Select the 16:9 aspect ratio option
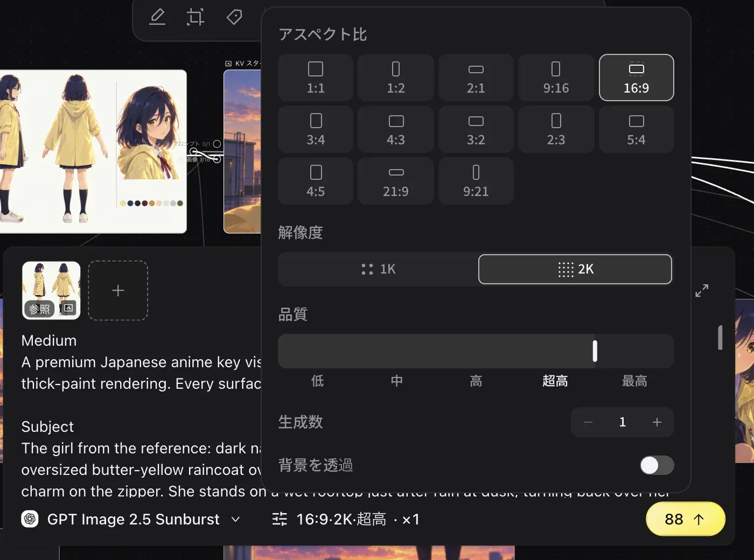Viewport: 754px width, 560px height. (637, 78)
